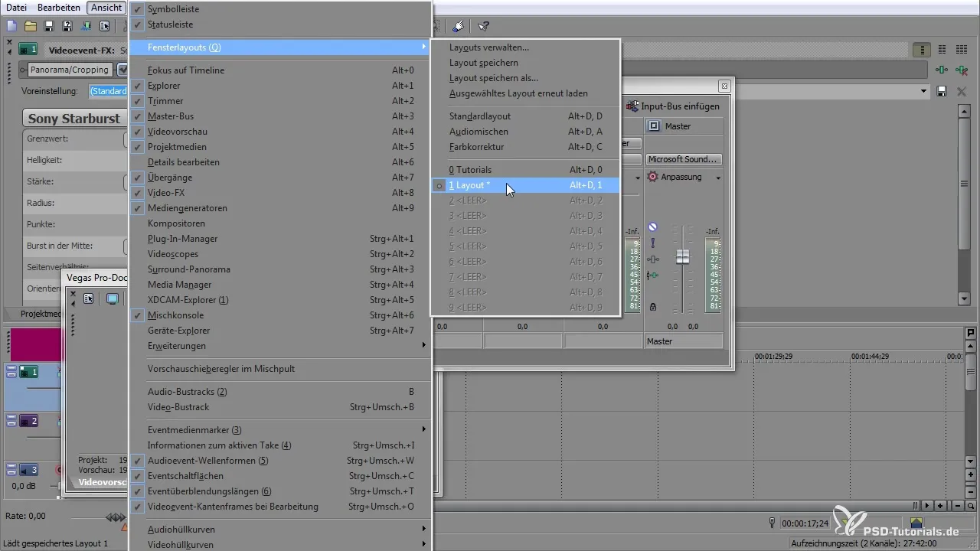
Task: Expand the Audiohüllkurven submenu
Action: click(x=279, y=530)
